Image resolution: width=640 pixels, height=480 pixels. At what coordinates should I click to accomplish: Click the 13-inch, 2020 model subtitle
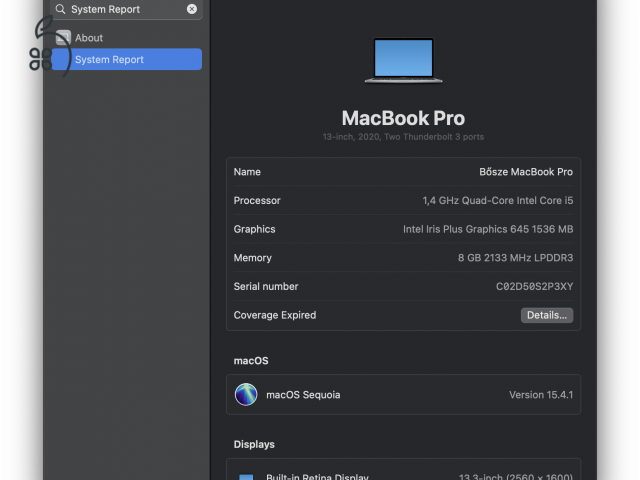point(403,137)
